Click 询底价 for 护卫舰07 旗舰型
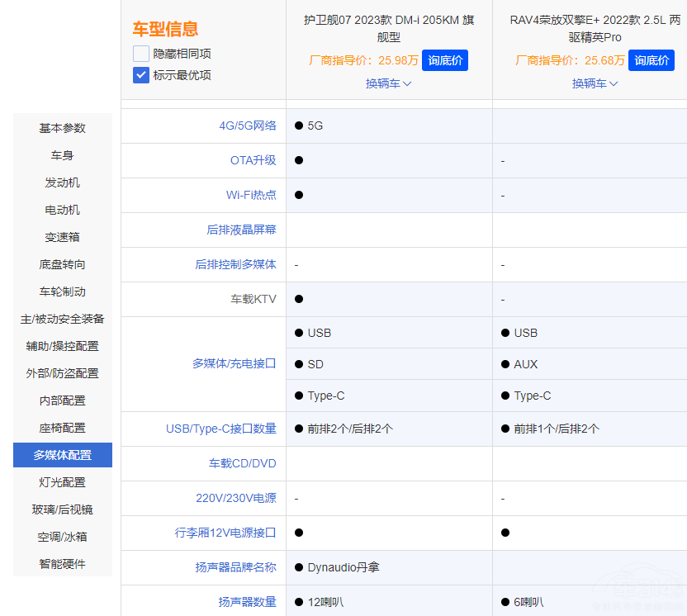This screenshot has height=616, width=687. tap(444, 59)
